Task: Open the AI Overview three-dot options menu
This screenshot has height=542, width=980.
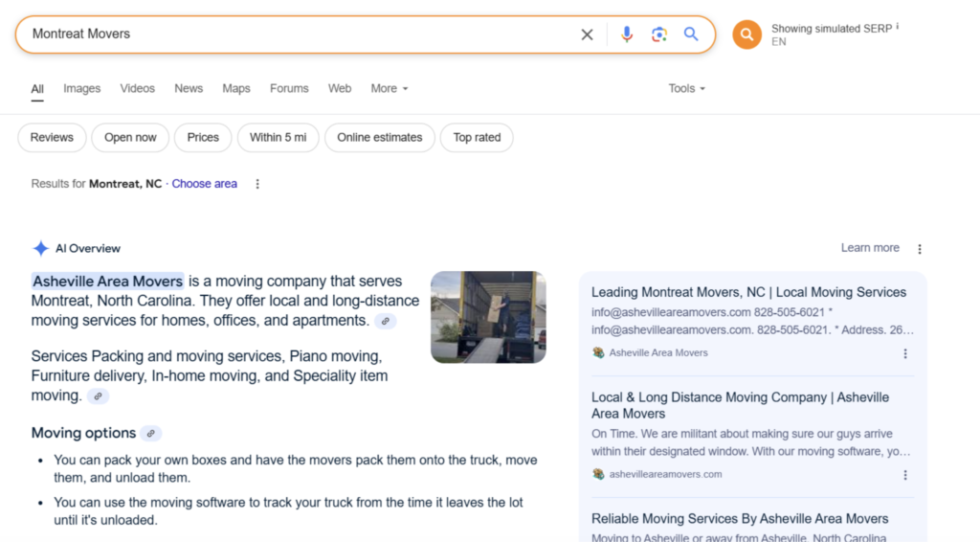Action: coord(920,249)
